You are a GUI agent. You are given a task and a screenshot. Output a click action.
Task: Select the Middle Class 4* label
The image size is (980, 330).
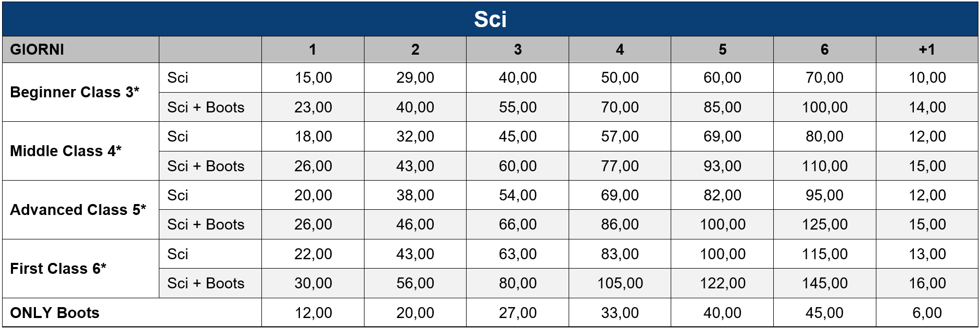coord(66,151)
